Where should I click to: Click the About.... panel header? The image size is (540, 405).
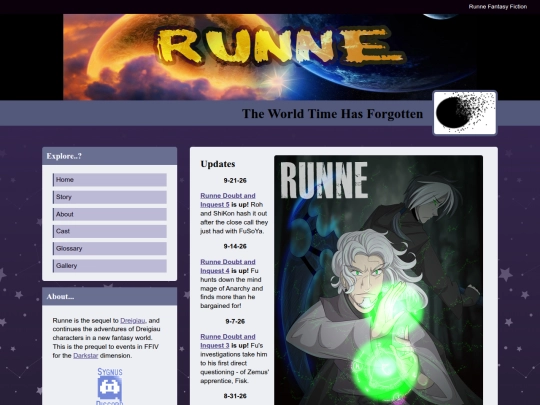tap(110, 297)
